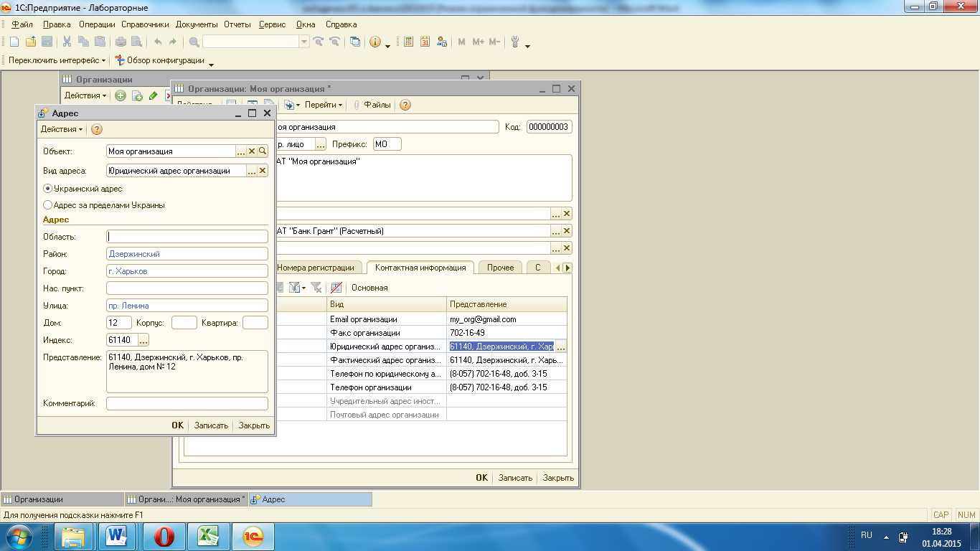Click the New document icon in main toolbar
The image size is (980, 551).
[x=14, y=42]
